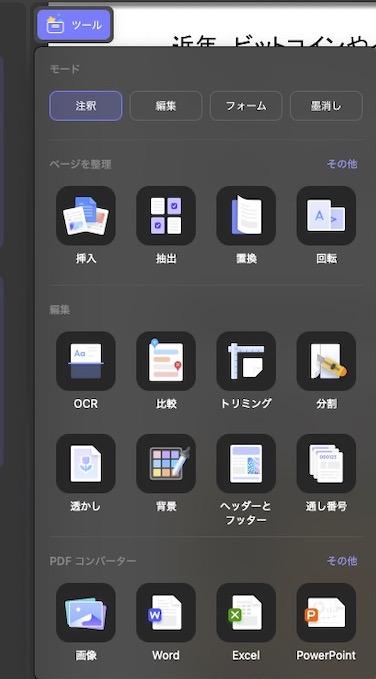Click その他 link beside PDF コンバーター
Viewport: 376px width, 679px height.
coord(342,561)
